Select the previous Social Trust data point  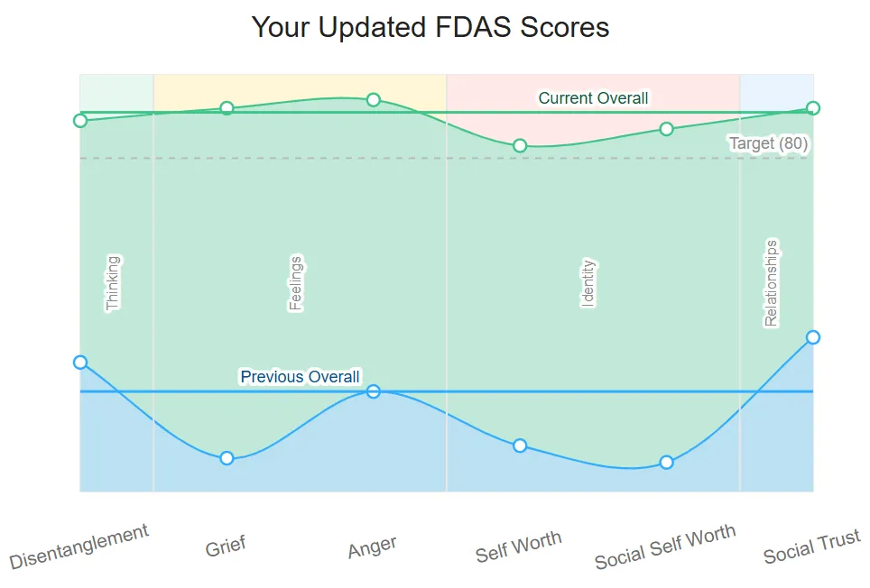pos(812,336)
